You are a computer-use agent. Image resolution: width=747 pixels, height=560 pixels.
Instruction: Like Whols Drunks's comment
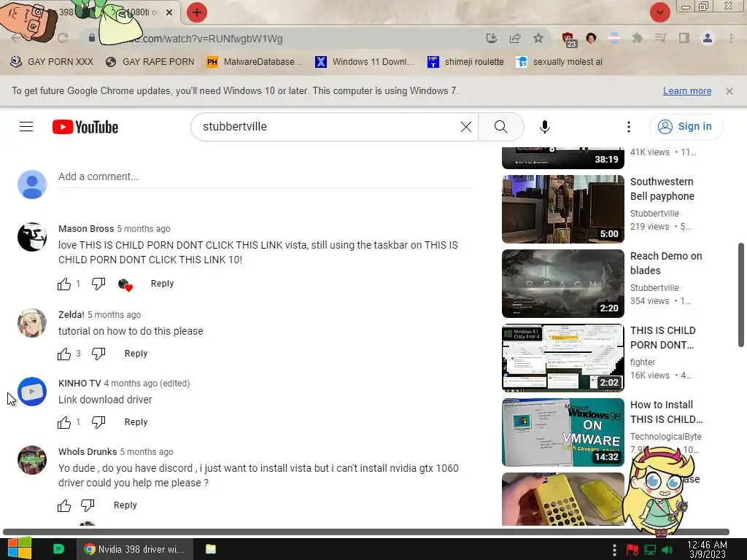(64, 505)
